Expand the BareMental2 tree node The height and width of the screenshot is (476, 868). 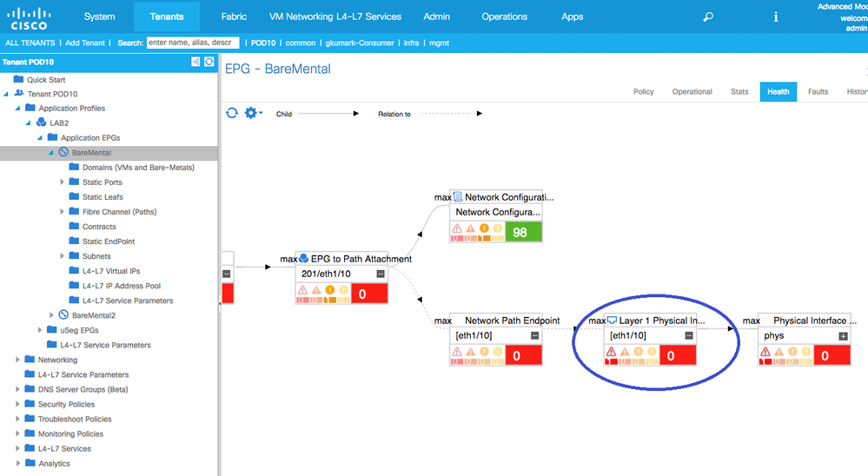click(51, 315)
